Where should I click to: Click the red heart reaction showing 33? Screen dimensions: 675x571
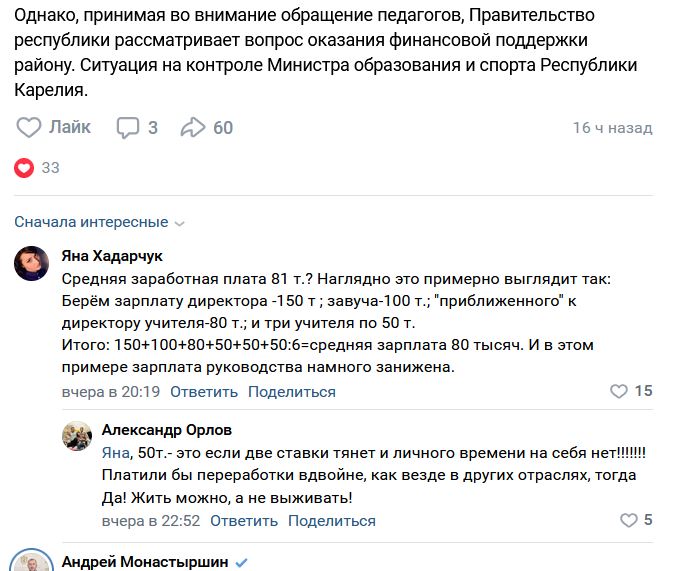coord(24,168)
